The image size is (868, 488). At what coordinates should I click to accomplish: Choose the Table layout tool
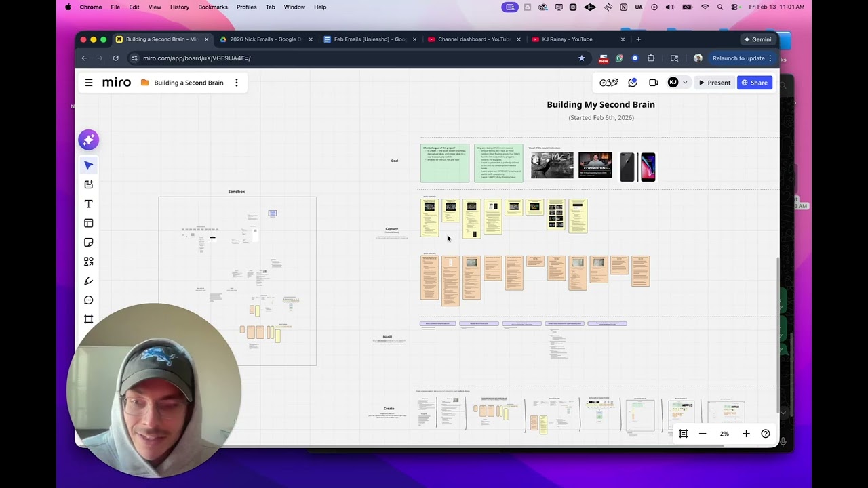88,223
